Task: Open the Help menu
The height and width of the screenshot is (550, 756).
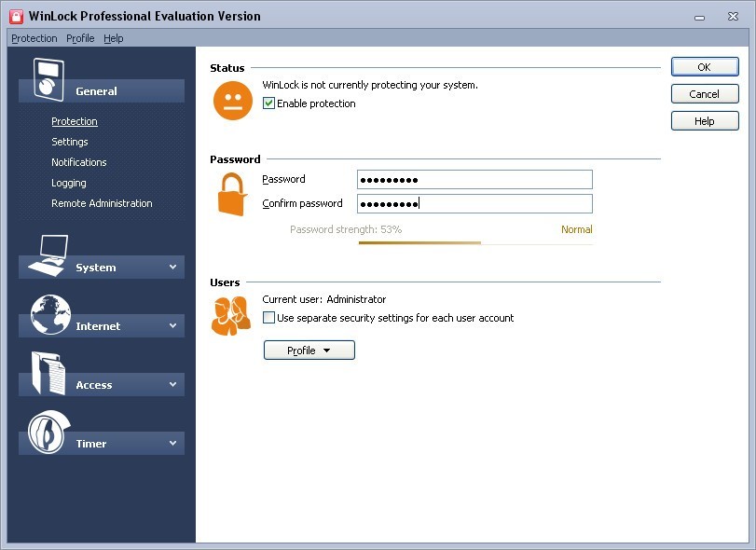Action: click(x=114, y=38)
